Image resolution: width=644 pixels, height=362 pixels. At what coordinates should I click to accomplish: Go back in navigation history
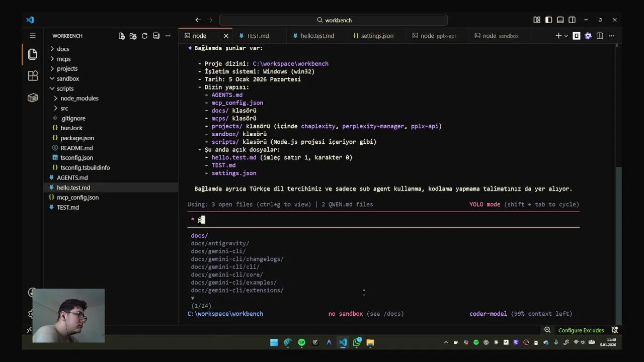pos(198,20)
